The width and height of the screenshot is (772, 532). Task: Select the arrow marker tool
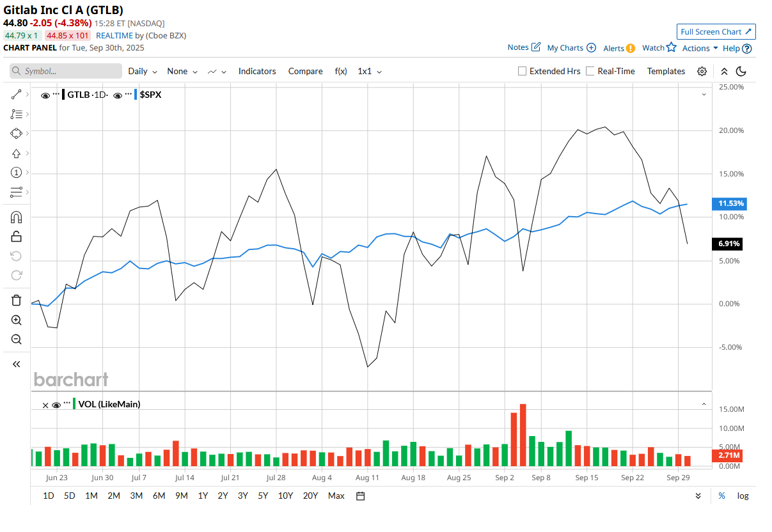(17, 153)
